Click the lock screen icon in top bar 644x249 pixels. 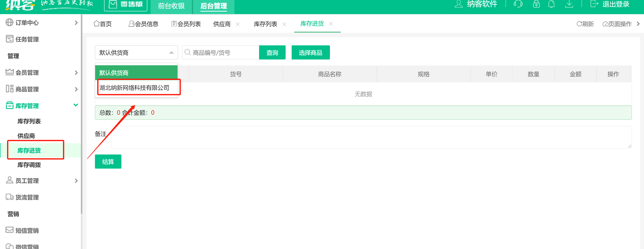pyautogui.click(x=536, y=4)
